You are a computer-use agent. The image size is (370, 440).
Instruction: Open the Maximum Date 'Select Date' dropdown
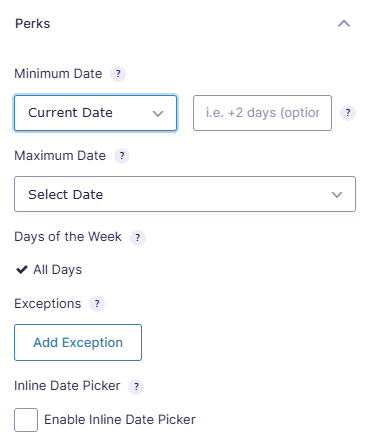click(185, 194)
